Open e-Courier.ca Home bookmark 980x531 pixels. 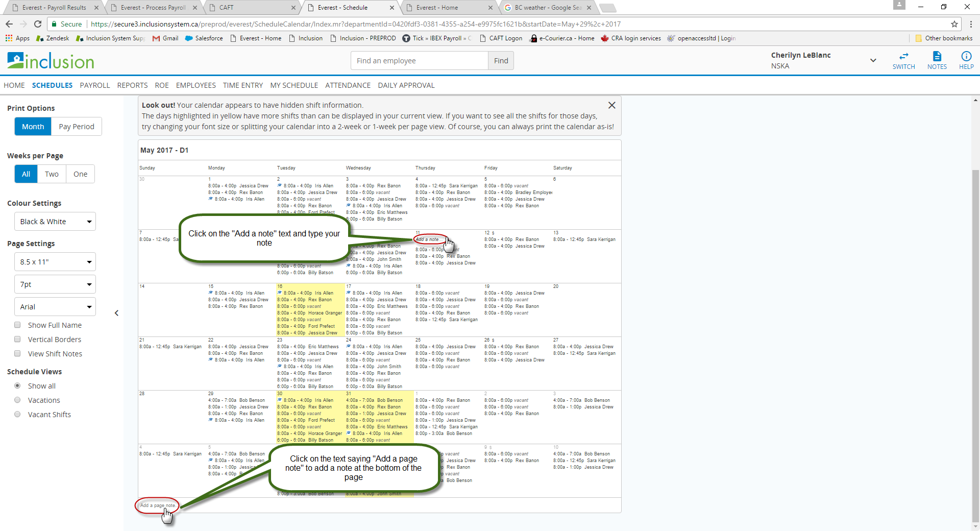click(562, 38)
